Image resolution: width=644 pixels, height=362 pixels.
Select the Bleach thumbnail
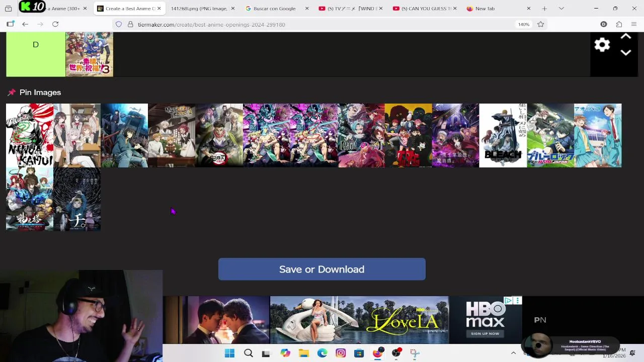[503, 135]
